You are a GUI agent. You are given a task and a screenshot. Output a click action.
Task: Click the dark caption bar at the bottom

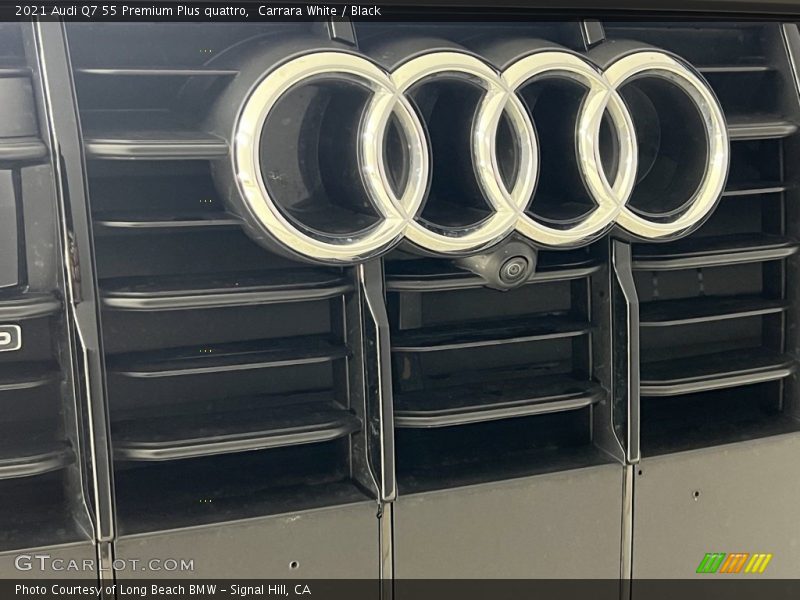click(x=400, y=589)
